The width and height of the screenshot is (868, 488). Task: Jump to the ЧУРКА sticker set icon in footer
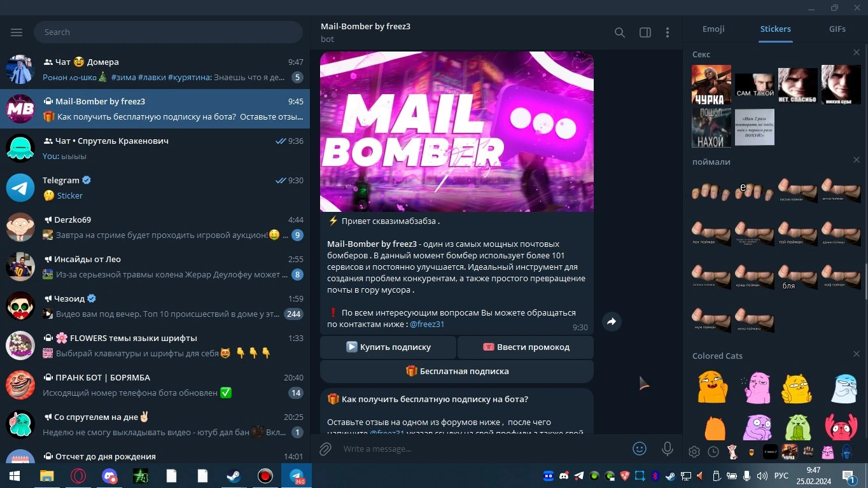[789, 452]
